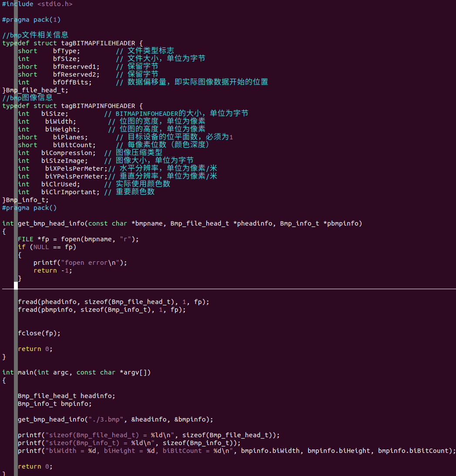Viewport: 456px width, 476px height.
Task: Click the 'biCompression;' field
Action: click(68, 153)
